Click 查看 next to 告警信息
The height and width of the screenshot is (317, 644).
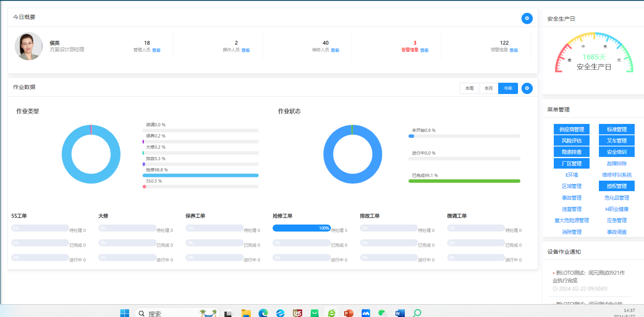point(424,50)
